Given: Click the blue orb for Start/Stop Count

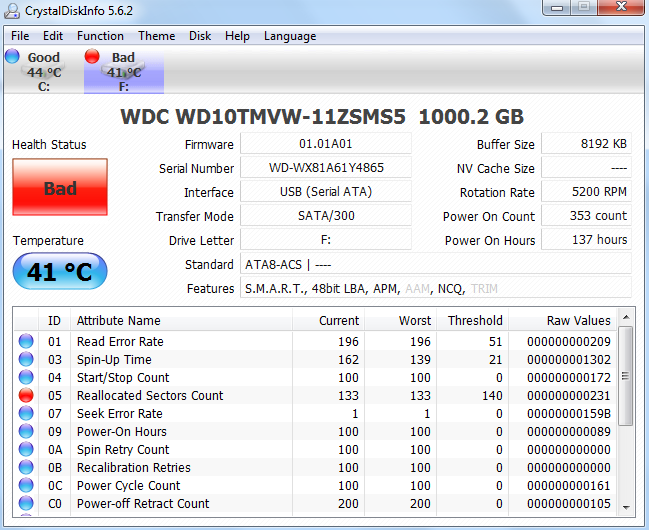Looking at the screenshot, I should pos(26,377).
